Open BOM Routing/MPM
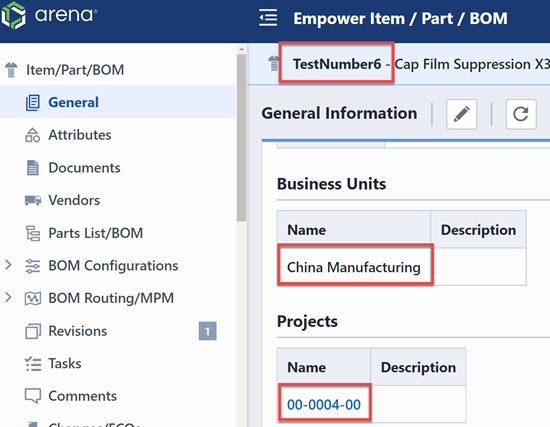The height and width of the screenshot is (427, 550). tap(111, 298)
